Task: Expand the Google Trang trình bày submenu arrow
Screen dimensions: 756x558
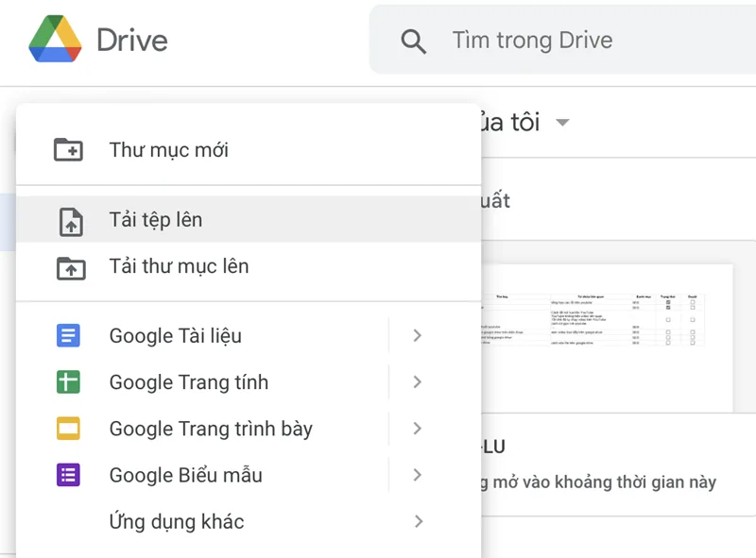Action: [x=418, y=429]
